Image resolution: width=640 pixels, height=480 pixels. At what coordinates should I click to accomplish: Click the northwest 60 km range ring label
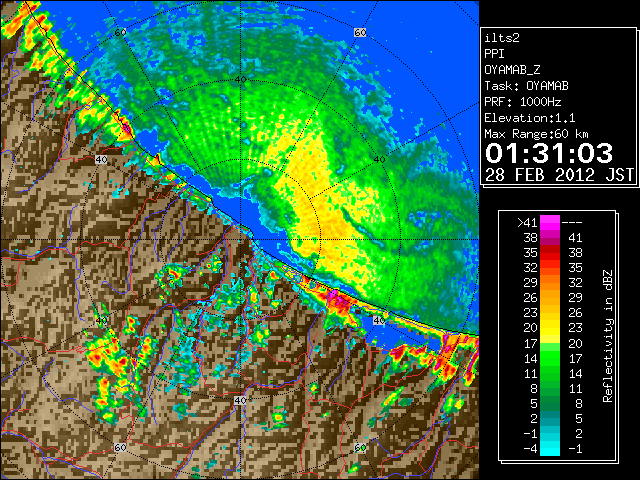[120, 32]
